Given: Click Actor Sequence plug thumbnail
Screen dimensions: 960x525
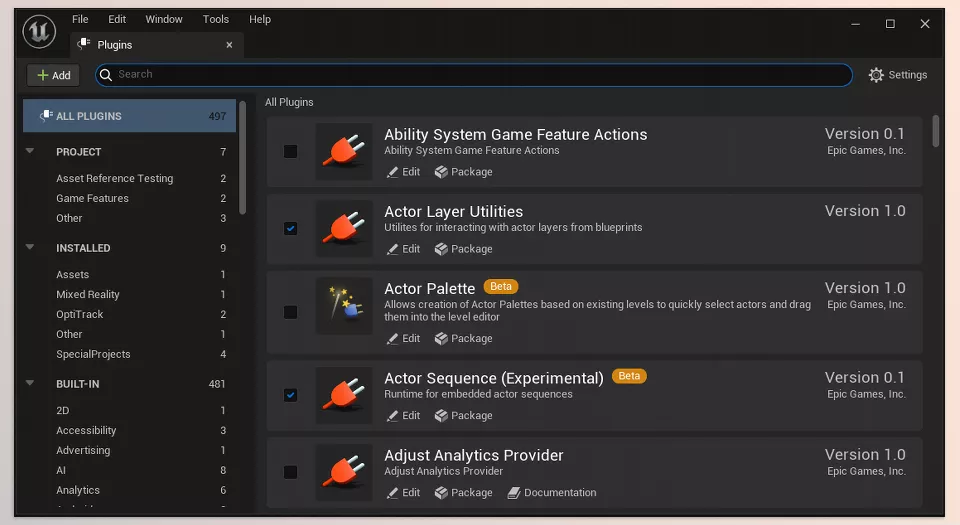Looking at the screenshot, I should click(343, 395).
